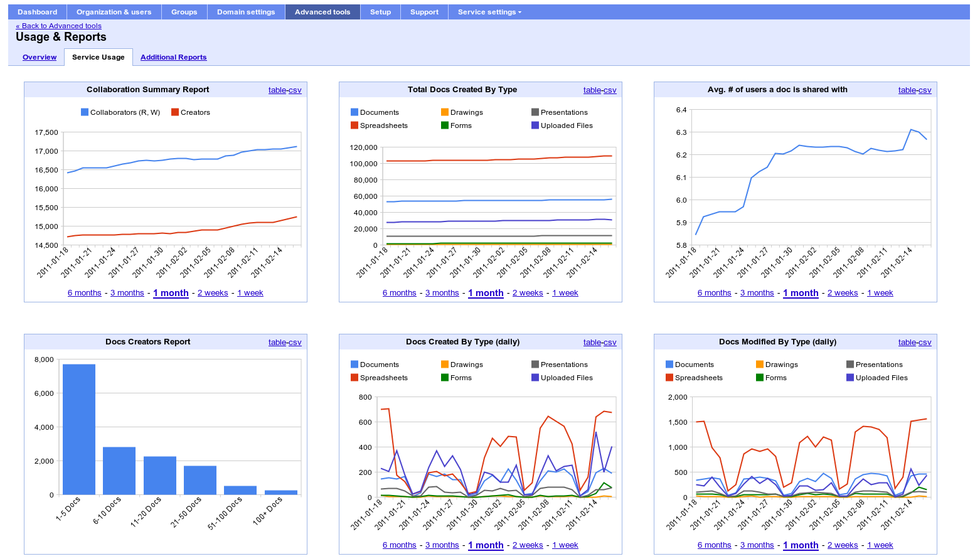Click the green Forms swatch in Docs Modified chart

click(x=760, y=378)
